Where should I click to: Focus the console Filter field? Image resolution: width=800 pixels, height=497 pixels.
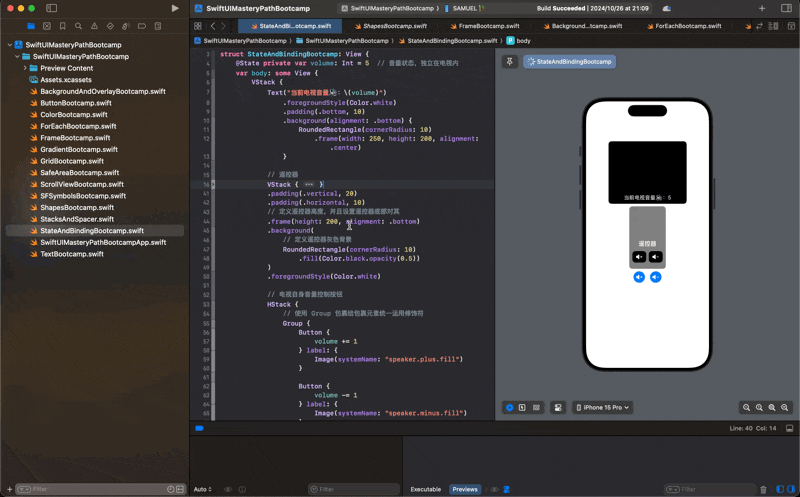pyautogui.click(x=709, y=489)
